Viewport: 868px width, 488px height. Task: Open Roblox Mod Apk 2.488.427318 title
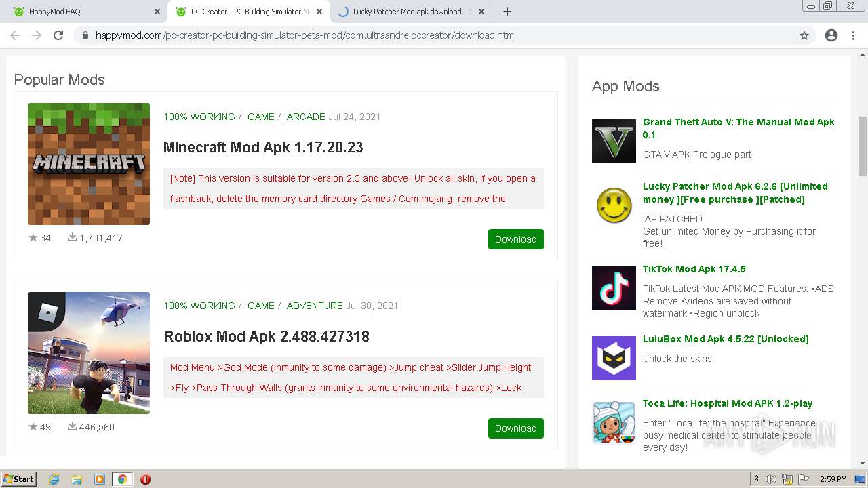(x=267, y=336)
